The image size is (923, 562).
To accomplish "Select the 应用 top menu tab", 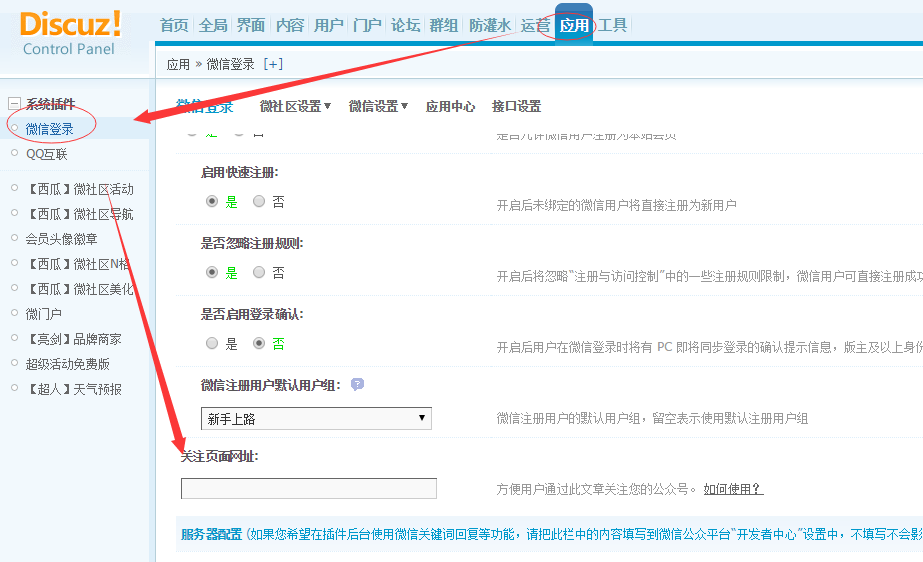I will [574, 25].
